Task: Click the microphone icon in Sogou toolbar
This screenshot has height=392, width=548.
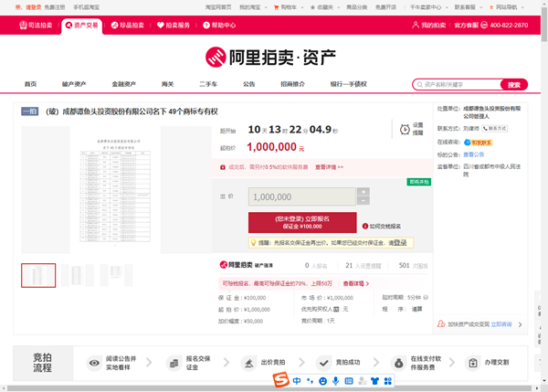Action: pos(336,380)
